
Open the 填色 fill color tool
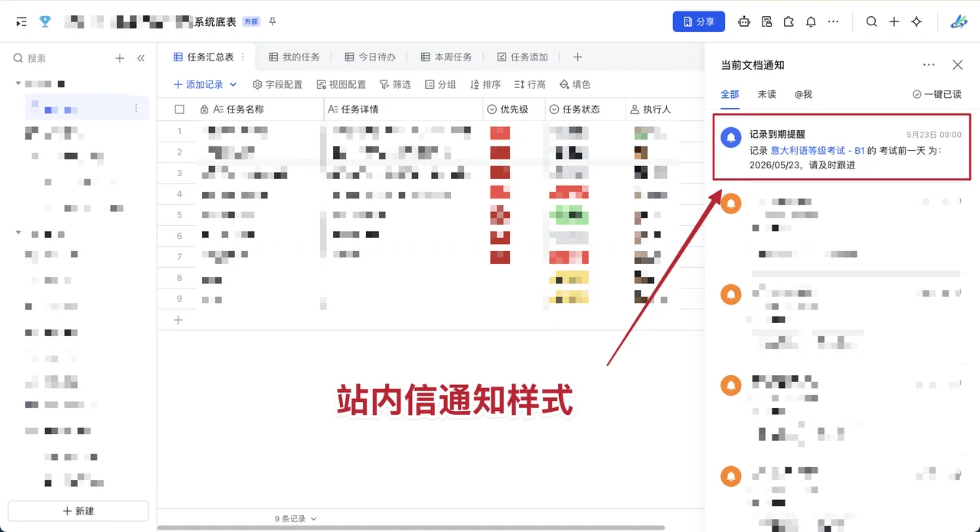click(575, 84)
